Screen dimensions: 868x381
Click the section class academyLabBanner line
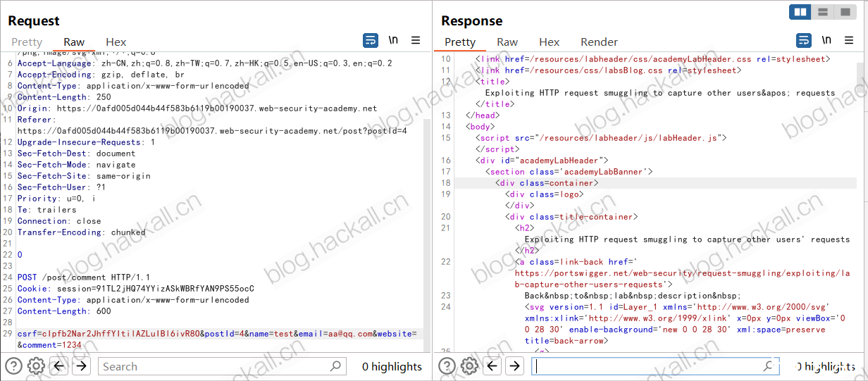(x=569, y=172)
